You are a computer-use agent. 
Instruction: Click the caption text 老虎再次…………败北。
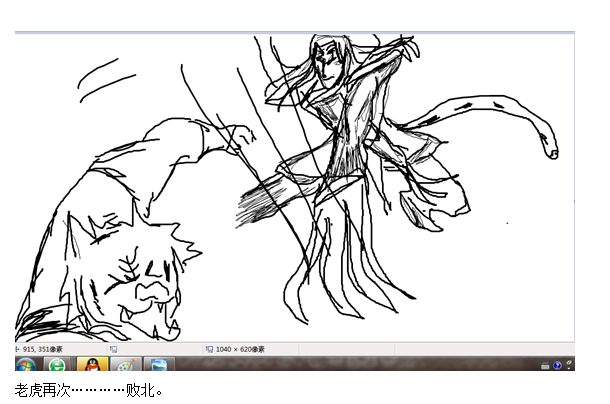click(88, 389)
